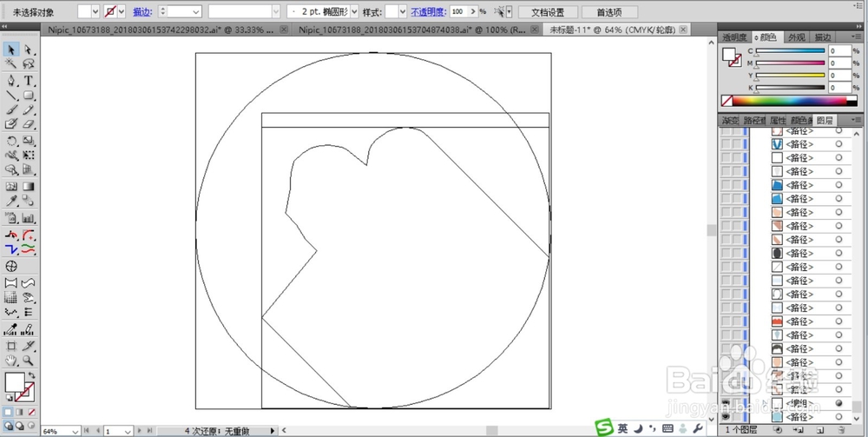The image size is (868, 437).
Task: Select the Lasso tool
Action: 29,65
